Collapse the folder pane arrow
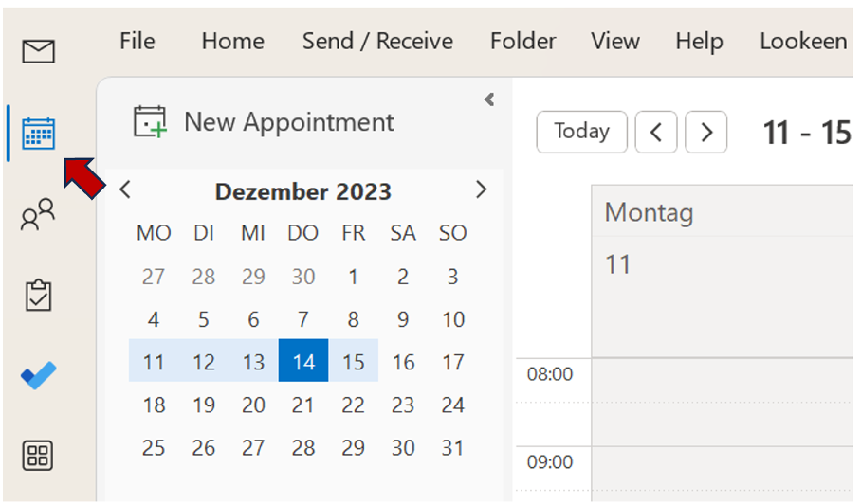Screen dimensions: 861x504 [x=489, y=99]
